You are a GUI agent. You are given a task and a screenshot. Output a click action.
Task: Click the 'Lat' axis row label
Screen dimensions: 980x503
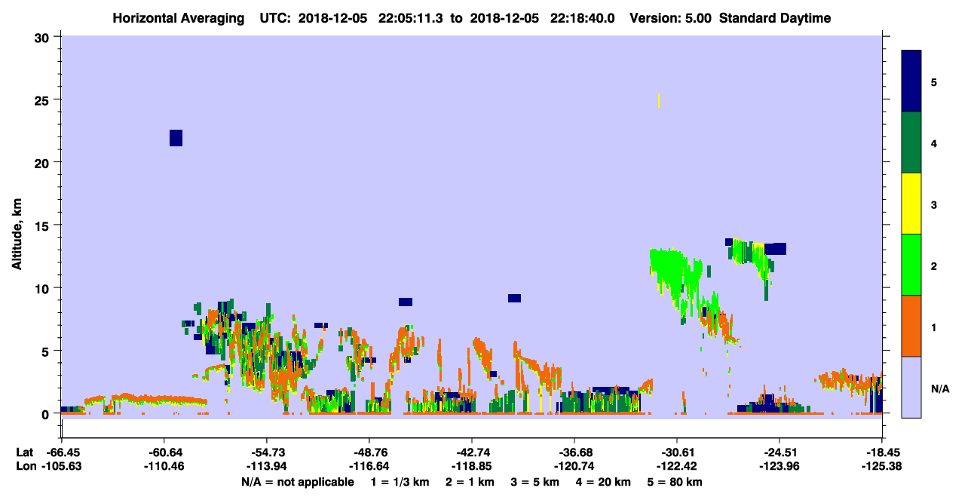[24, 452]
